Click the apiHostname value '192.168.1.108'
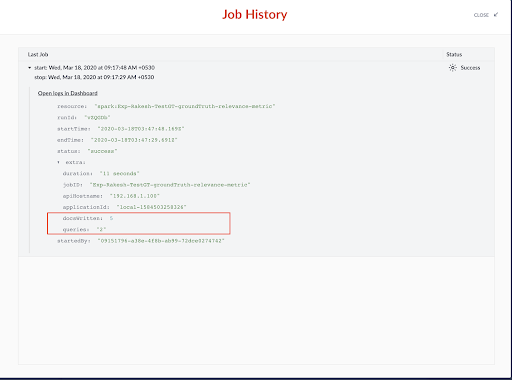The height and width of the screenshot is (380, 512). click(135, 196)
